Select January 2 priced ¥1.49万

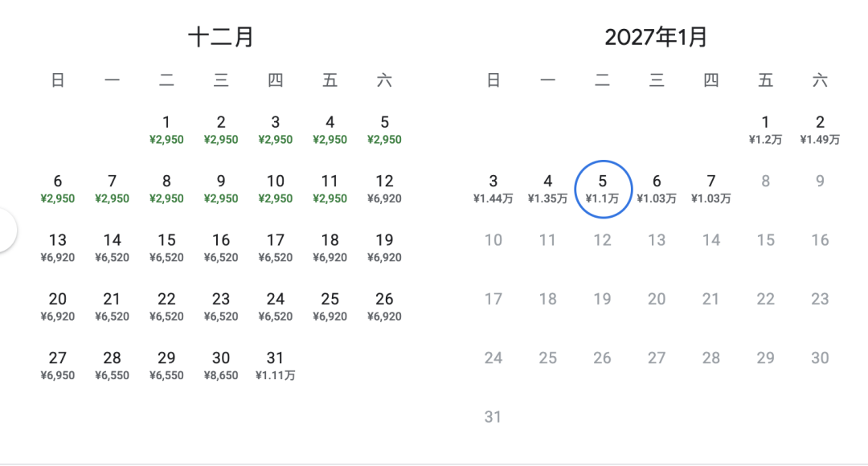(x=820, y=129)
